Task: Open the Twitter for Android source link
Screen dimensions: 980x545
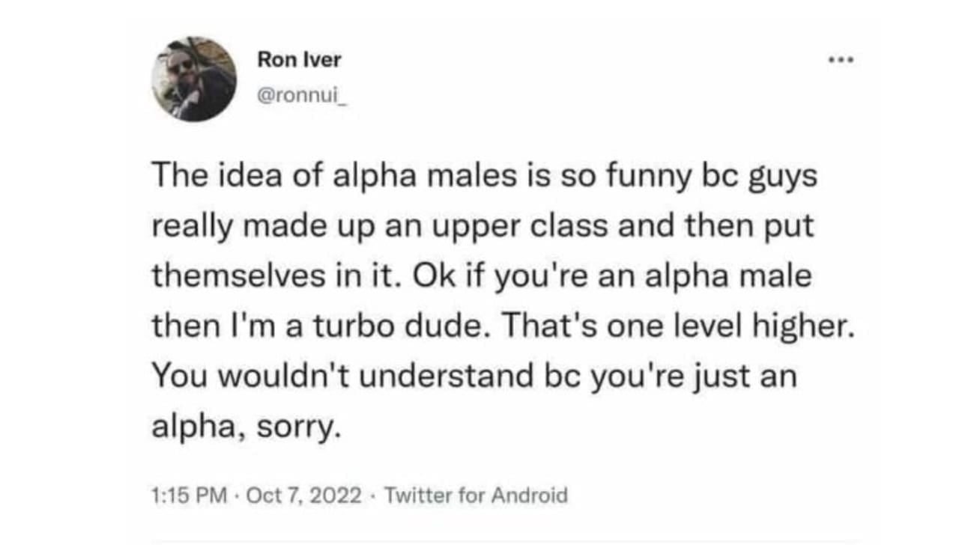Action: tap(476, 495)
